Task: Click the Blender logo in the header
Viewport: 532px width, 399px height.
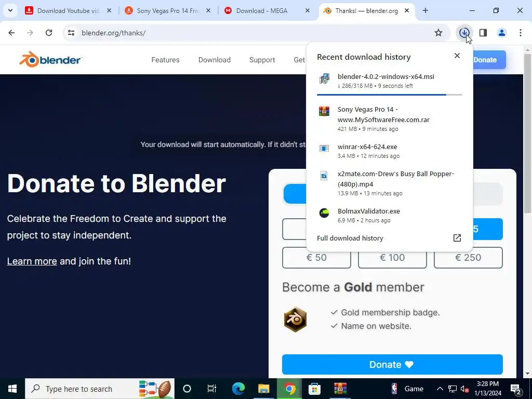Action: tap(50, 59)
